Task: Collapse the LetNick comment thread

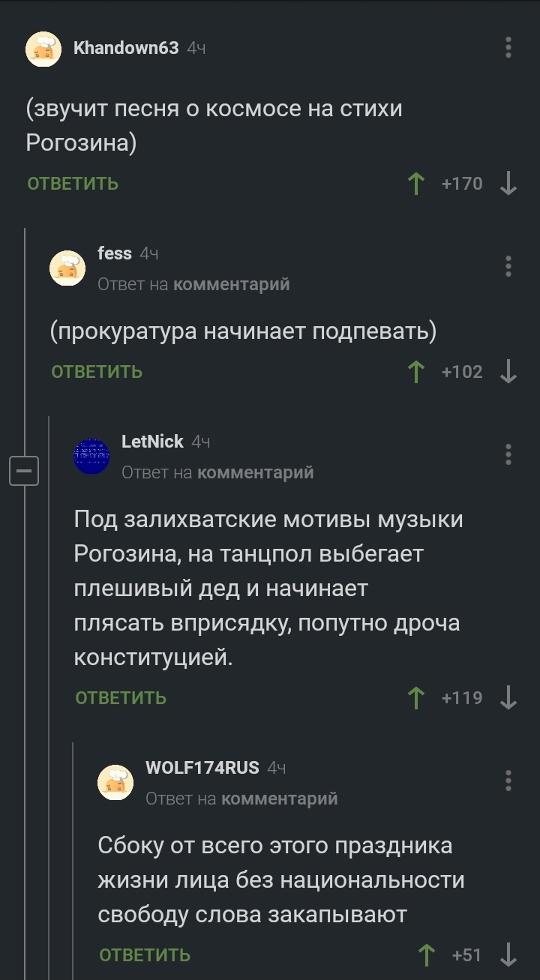Action: pos(24,472)
